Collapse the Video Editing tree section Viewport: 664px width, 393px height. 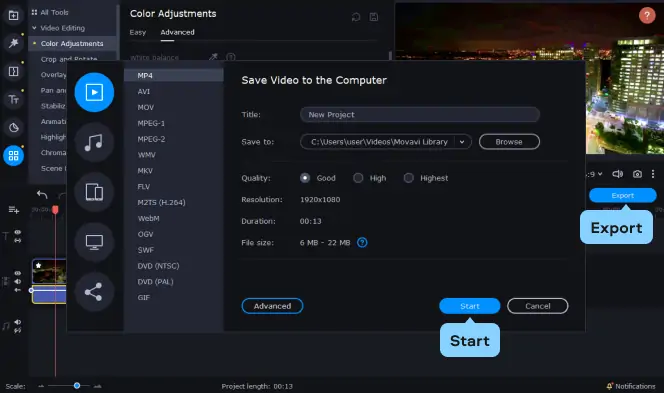pos(34,28)
